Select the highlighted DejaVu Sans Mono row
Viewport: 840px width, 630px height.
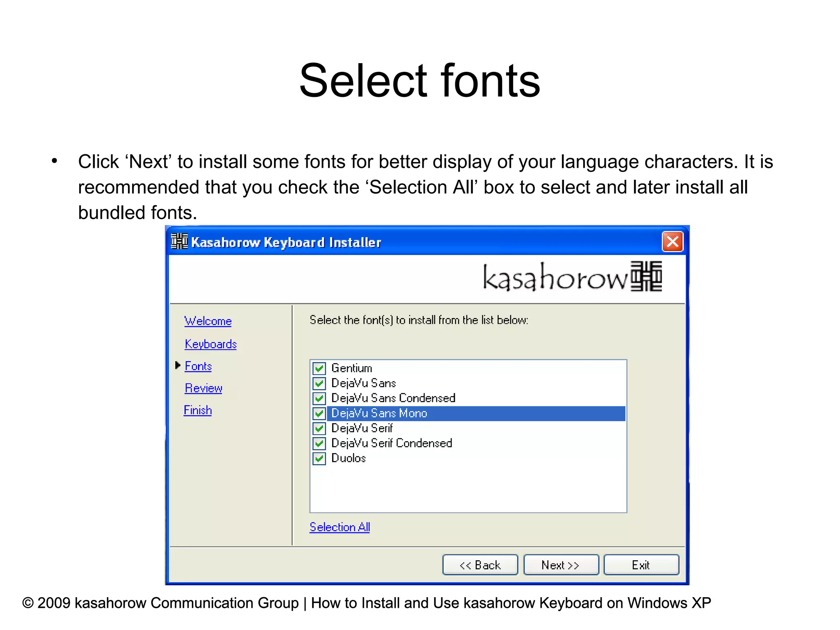pos(476,413)
